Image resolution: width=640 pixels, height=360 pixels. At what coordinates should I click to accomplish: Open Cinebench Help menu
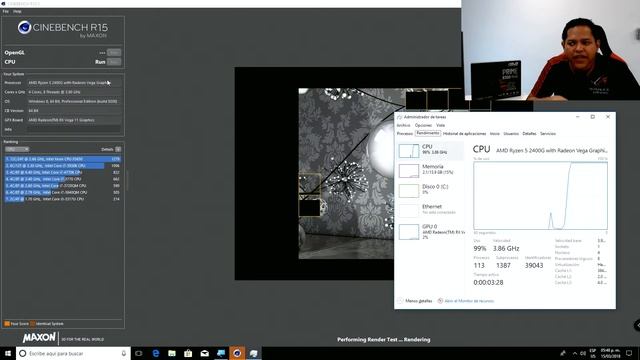17,11
